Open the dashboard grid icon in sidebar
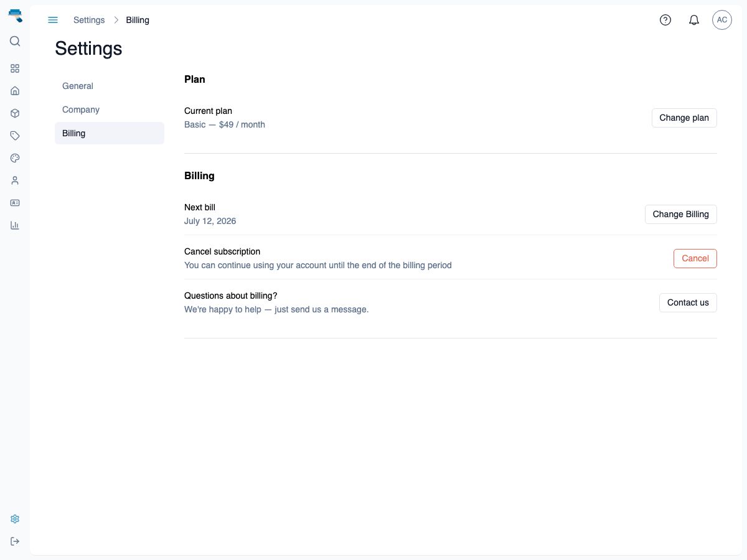Viewport: 747px width, 560px height. click(15, 68)
